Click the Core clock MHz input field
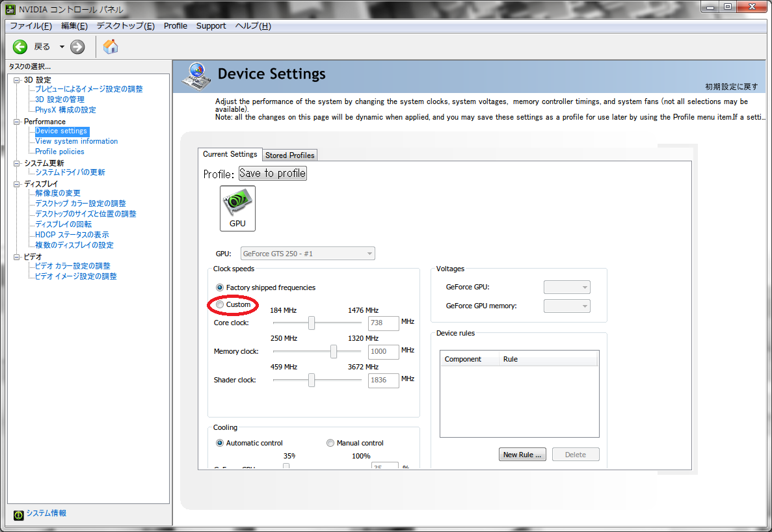The height and width of the screenshot is (532, 772). 384,323
